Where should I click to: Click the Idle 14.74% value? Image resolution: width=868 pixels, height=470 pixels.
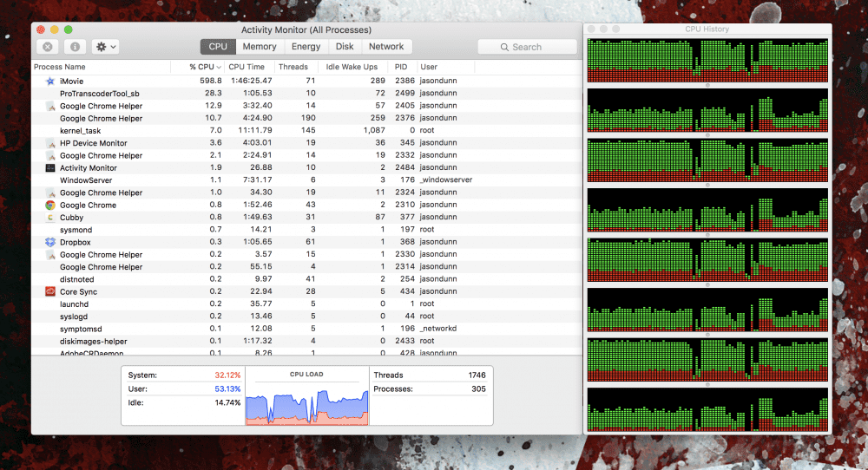pos(227,402)
